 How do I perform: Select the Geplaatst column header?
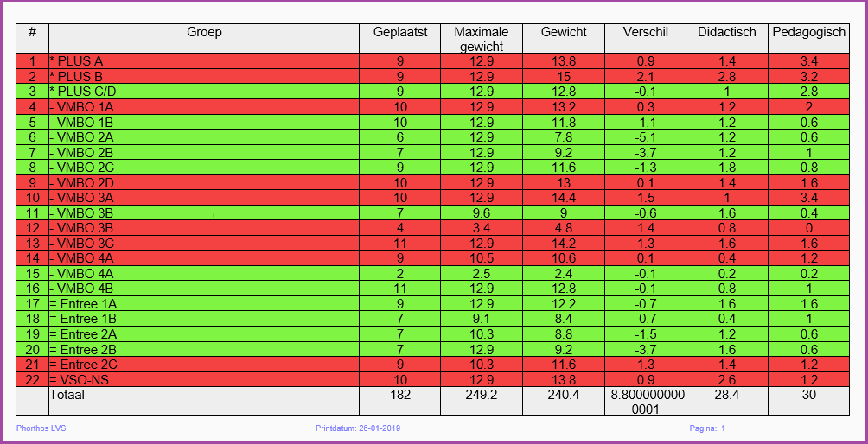coord(400,32)
